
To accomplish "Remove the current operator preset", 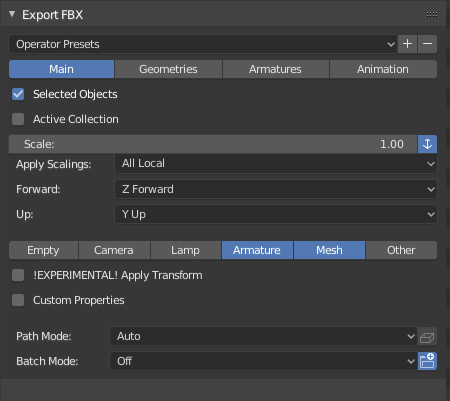I will 427,44.
